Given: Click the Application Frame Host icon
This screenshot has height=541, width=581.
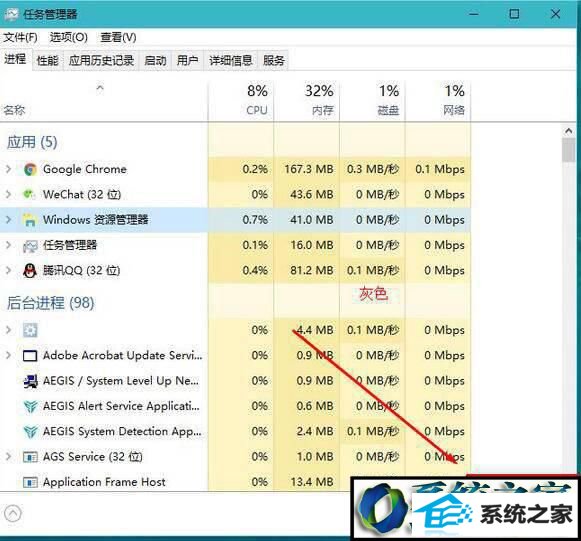Looking at the screenshot, I should (x=30, y=482).
